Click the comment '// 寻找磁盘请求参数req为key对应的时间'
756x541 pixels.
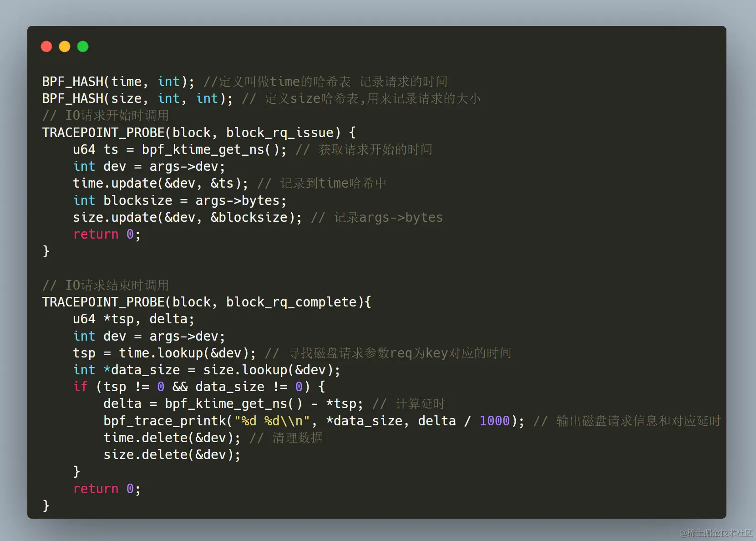click(388, 353)
